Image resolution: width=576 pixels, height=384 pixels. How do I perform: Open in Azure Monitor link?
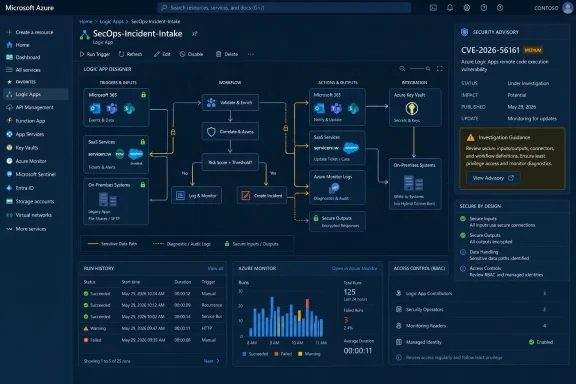[x=354, y=269]
